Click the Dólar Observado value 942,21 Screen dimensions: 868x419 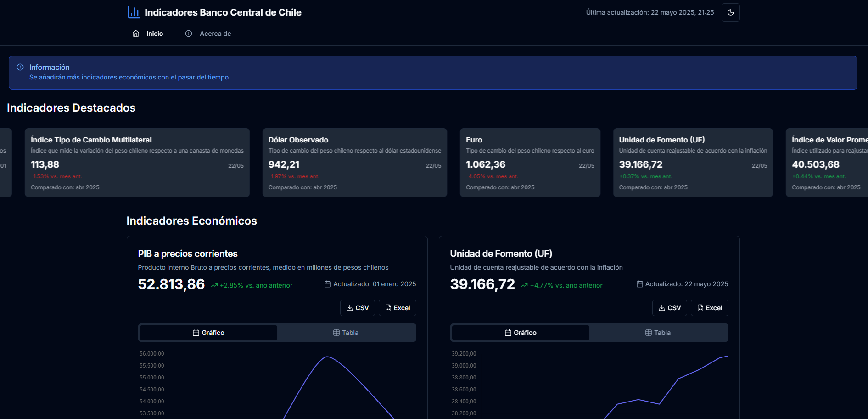(x=284, y=164)
